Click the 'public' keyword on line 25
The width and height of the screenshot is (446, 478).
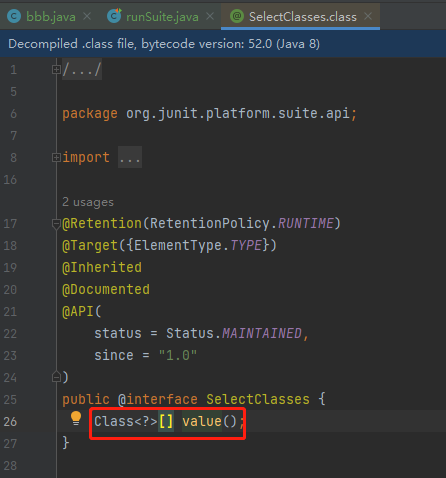86,399
